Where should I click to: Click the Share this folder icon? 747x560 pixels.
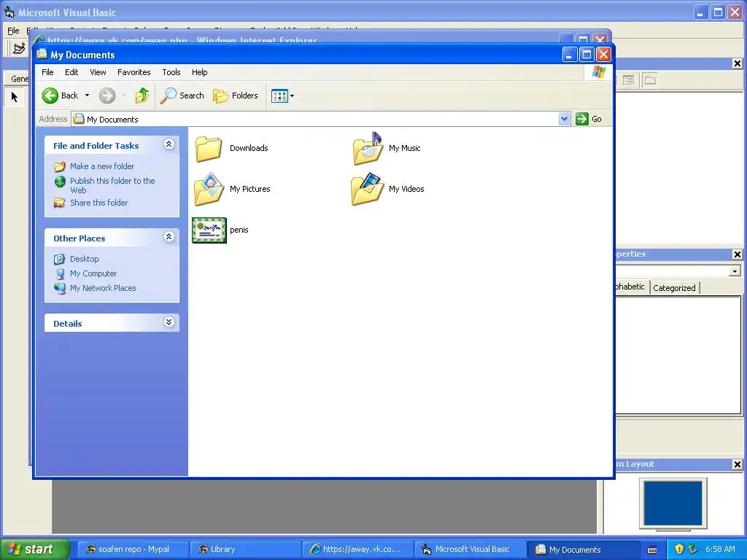point(60,203)
